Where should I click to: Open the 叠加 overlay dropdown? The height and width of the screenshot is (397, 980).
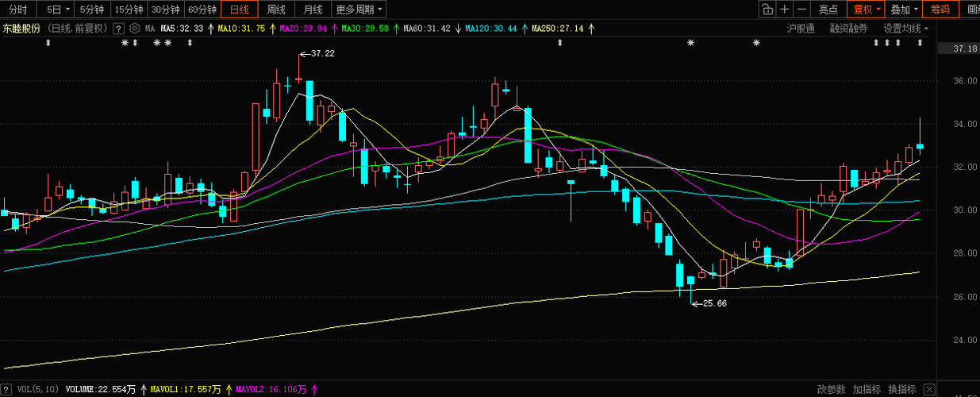tap(905, 10)
